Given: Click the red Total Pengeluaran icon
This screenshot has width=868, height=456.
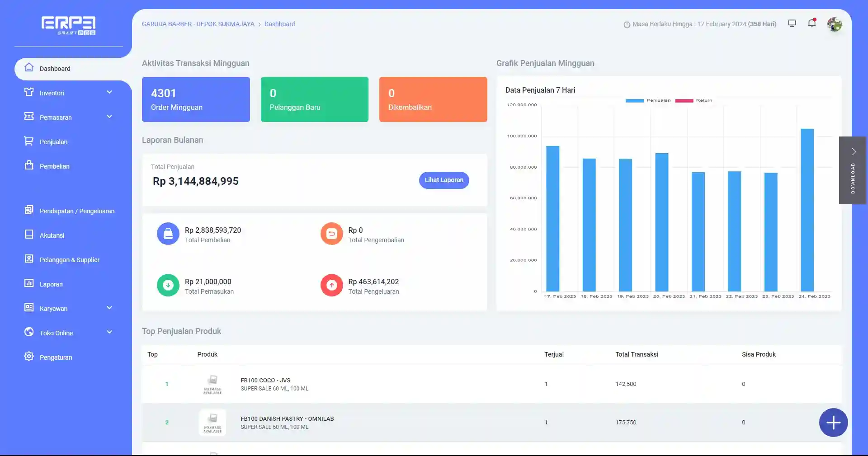Looking at the screenshot, I should click(x=331, y=285).
